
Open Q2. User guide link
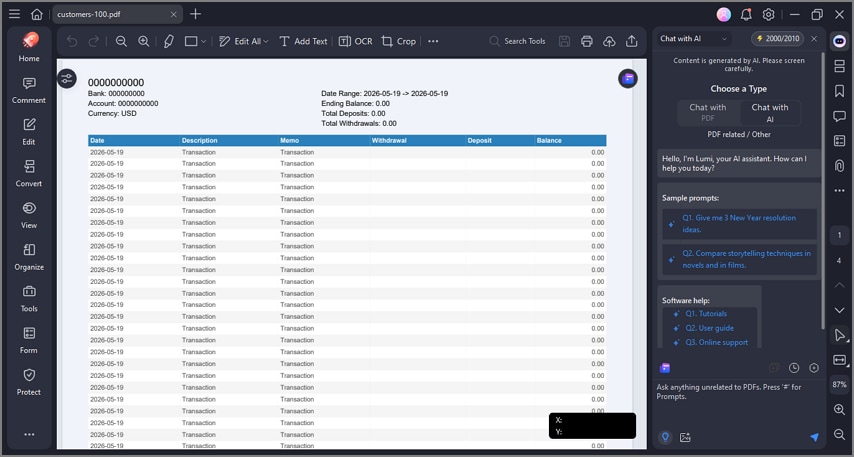click(709, 328)
